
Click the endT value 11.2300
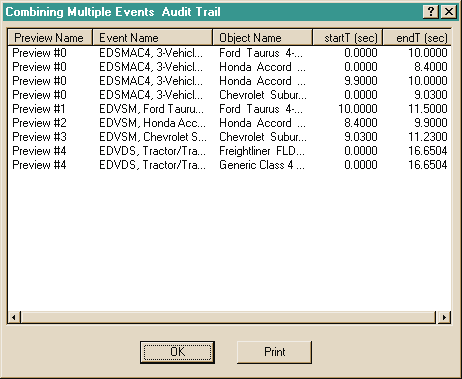coord(428,137)
